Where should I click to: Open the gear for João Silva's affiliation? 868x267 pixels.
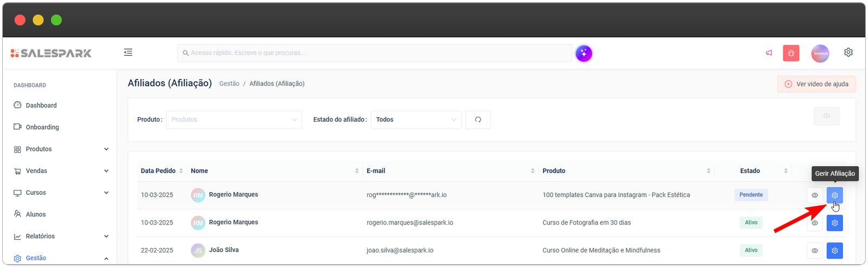(834, 251)
